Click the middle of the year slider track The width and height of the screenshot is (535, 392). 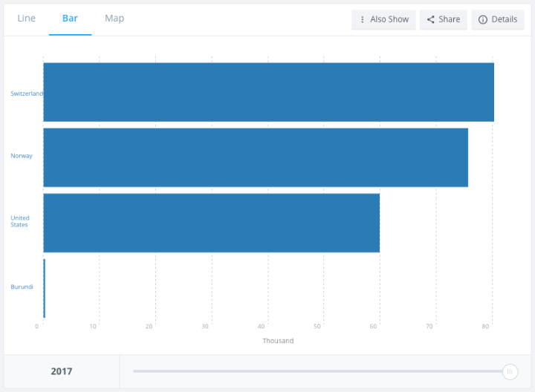(318, 371)
